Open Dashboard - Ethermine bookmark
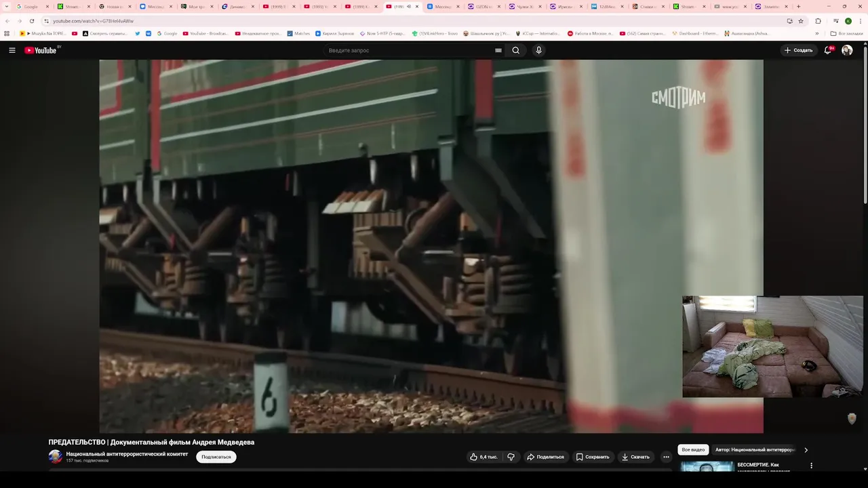Image resolution: width=868 pixels, height=488 pixels. [x=695, y=33]
